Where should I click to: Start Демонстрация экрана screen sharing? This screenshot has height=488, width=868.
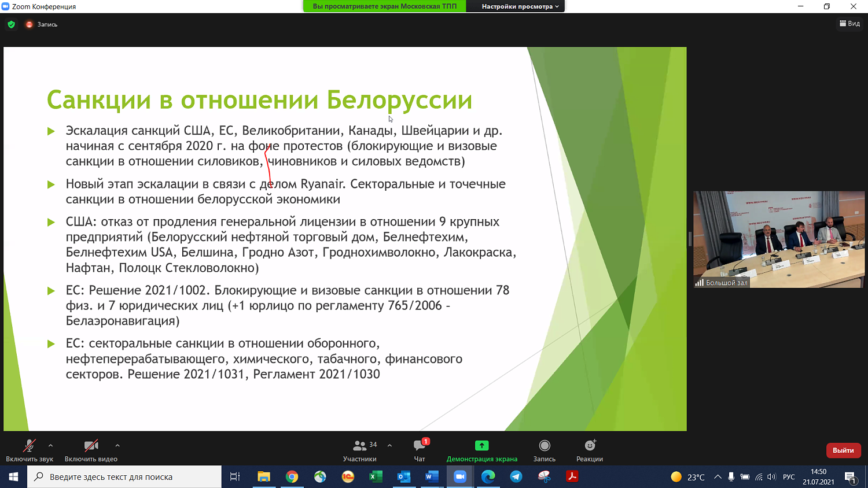(482, 450)
